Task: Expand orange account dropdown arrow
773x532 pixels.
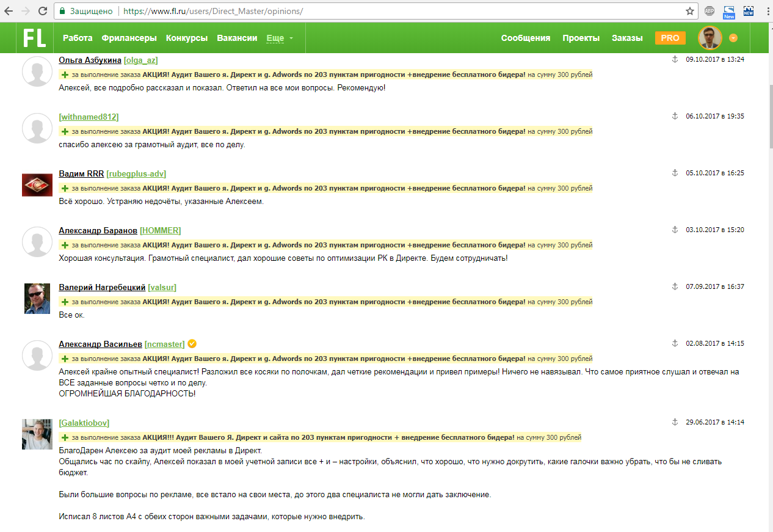Action: pos(733,38)
